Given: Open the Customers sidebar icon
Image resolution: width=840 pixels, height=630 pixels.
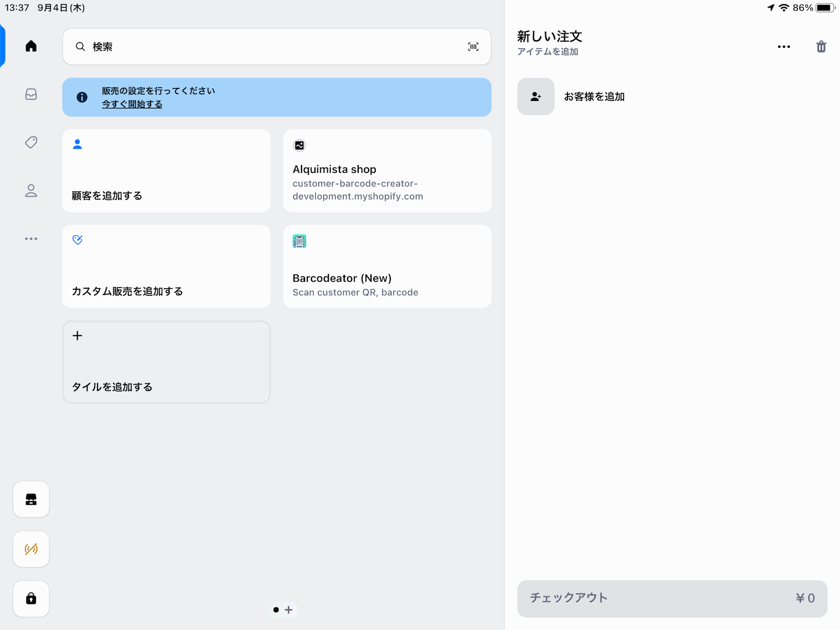Looking at the screenshot, I should (x=32, y=191).
